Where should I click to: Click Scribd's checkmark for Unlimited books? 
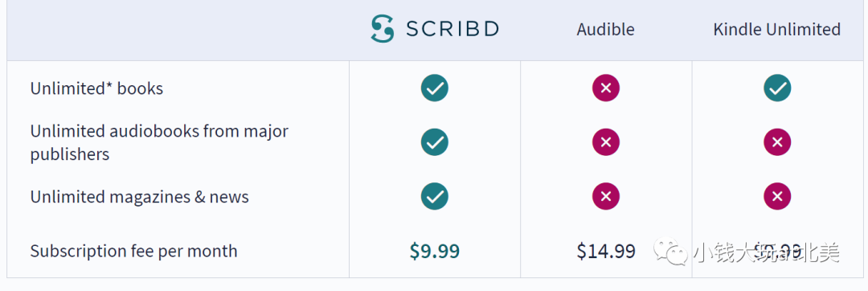(435, 88)
